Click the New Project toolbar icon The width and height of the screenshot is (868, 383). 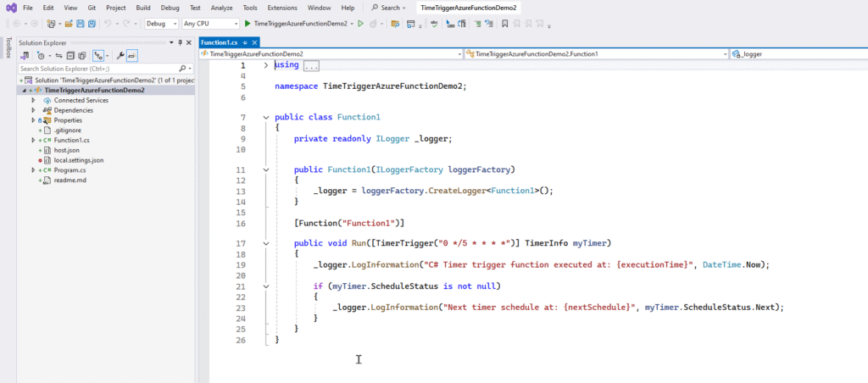click(x=52, y=24)
